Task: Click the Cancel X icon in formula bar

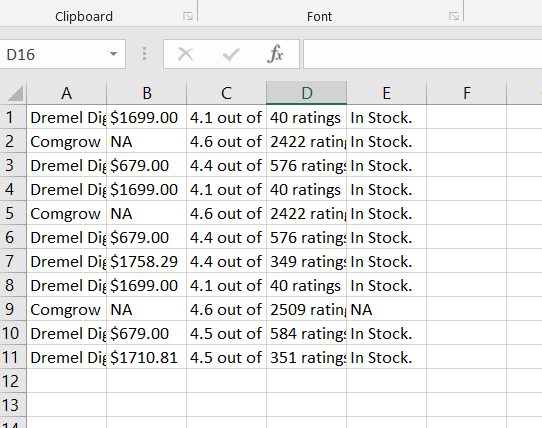Action: [x=186, y=54]
